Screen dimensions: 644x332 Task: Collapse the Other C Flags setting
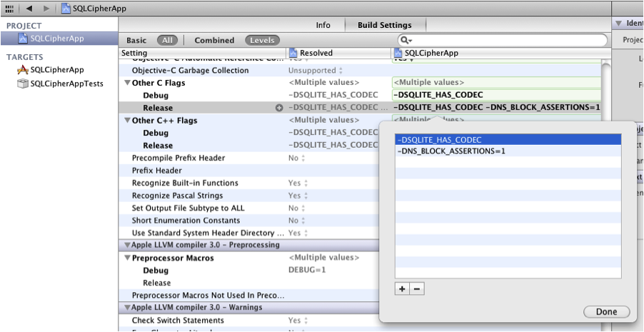pyautogui.click(x=127, y=83)
